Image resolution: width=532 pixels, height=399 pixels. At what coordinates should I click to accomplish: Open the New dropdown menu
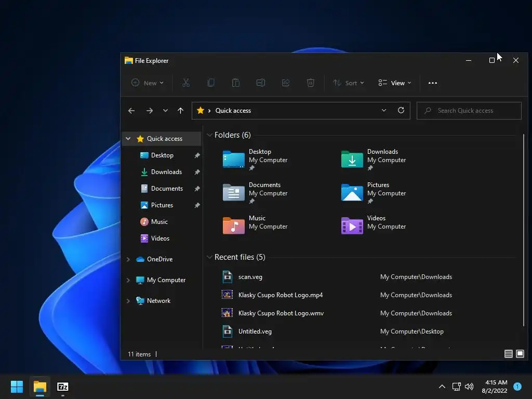[x=147, y=83]
